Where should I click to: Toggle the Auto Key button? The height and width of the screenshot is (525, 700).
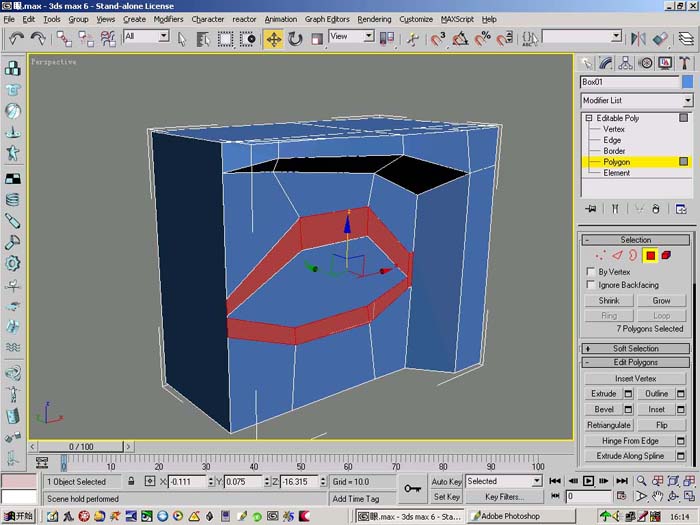[x=446, y=482]
